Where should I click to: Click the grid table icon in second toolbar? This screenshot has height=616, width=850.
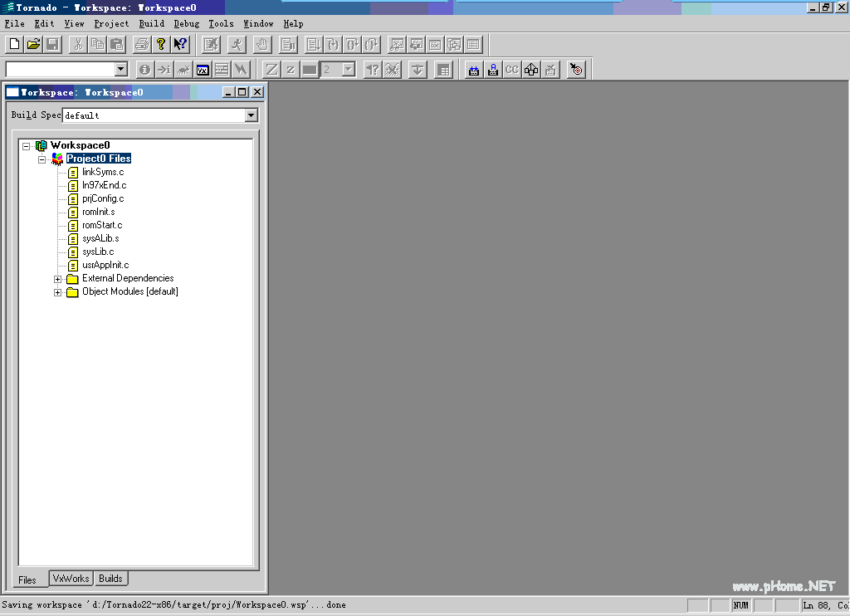point(443,70)
